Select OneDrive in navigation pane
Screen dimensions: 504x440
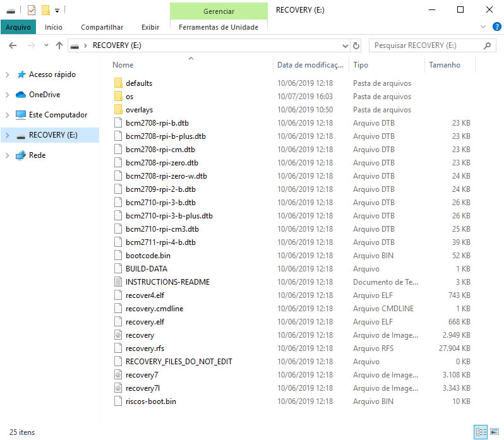coord(44,95)
